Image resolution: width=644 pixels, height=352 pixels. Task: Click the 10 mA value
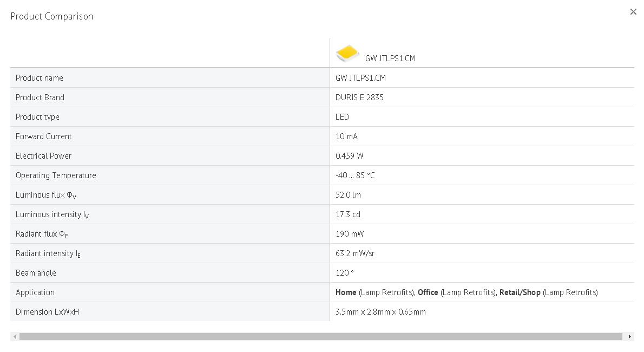click(x=347, y=136)
